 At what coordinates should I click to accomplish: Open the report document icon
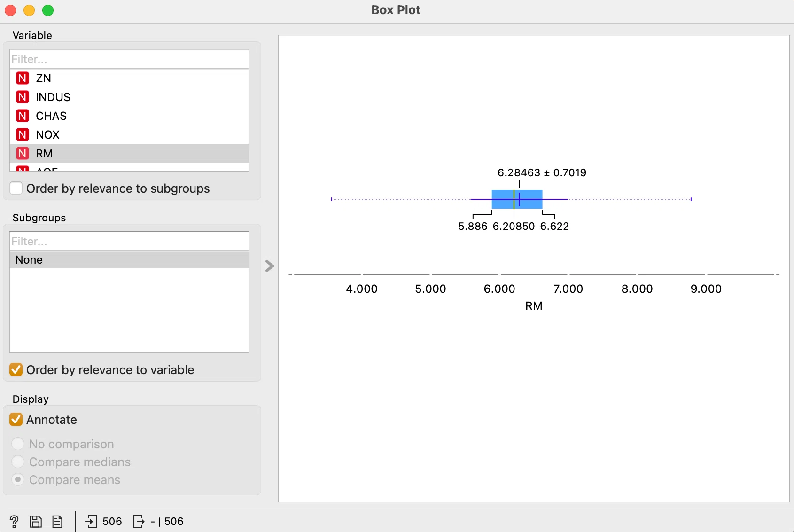[57, 522]
